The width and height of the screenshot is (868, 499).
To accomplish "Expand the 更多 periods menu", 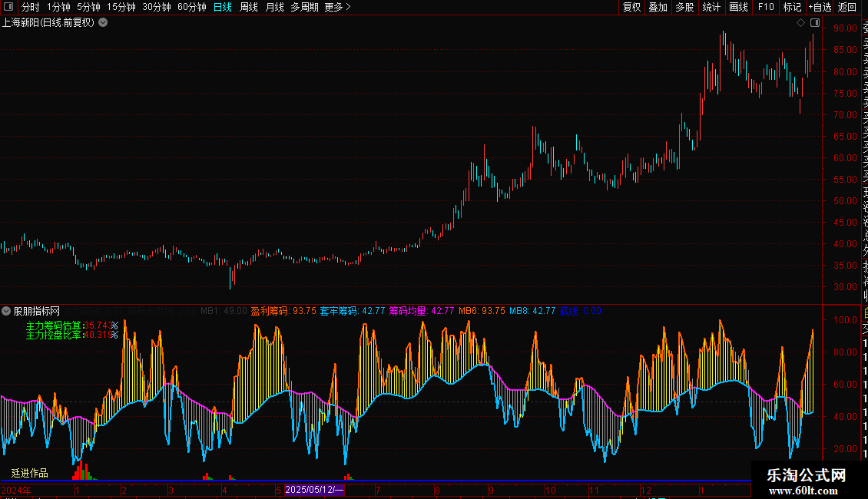I will point(338,7).
